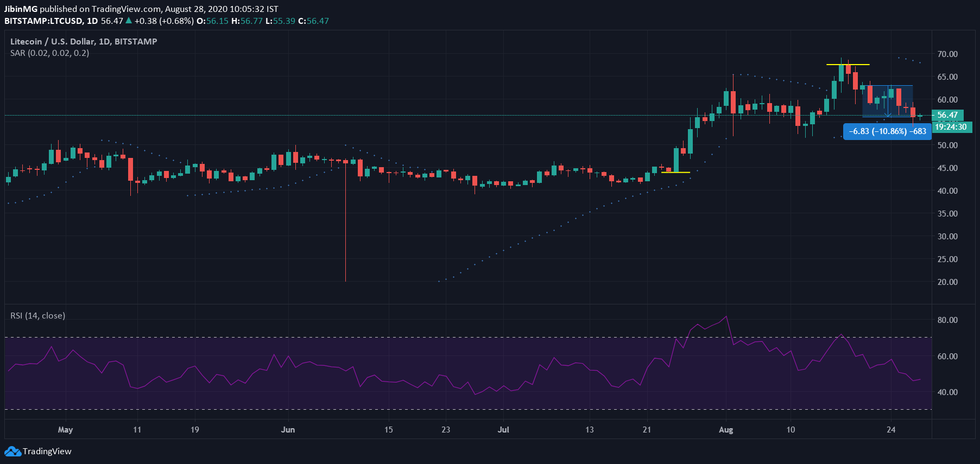Select the yellow horizontal line near 44.00
This screenshot has width=980, height=464.
(x=675, y=173)
